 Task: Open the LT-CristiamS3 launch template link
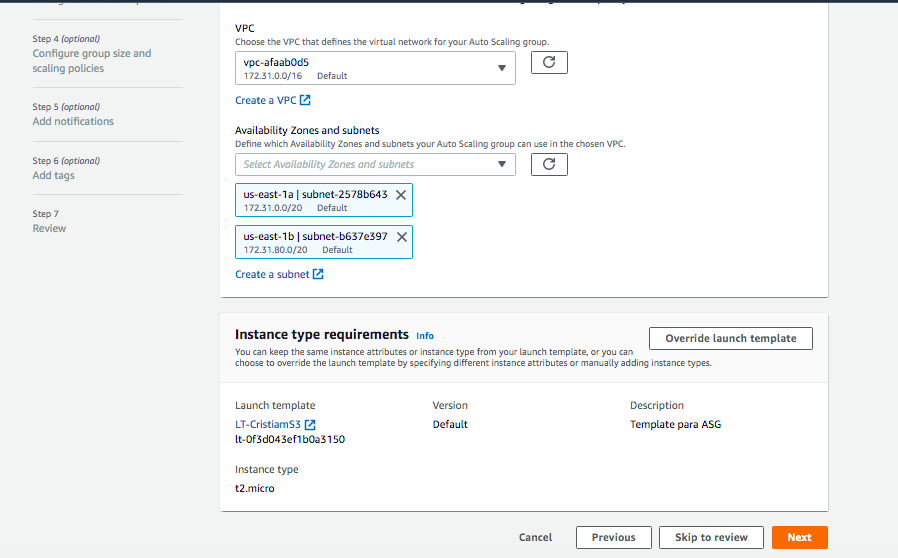point(268,425)
